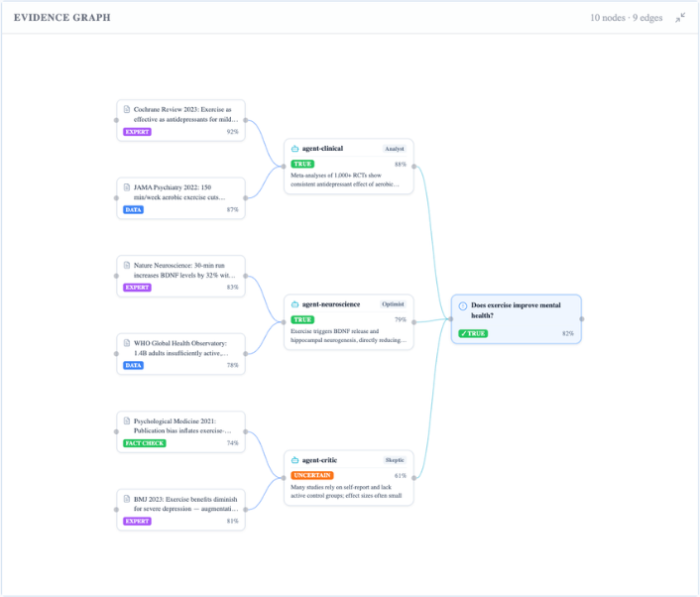Click the agent-neuroscience robot icon
The image size is (700, 597).
tap(294, 304)
